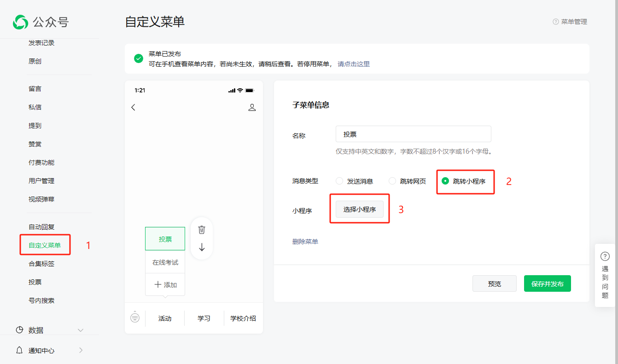Open 提到 in sidebar

point(35,126)
